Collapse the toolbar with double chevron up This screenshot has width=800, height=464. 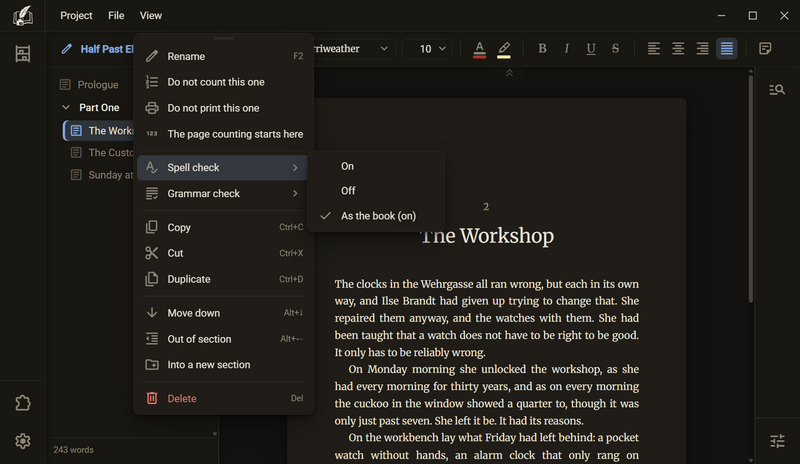509,74
